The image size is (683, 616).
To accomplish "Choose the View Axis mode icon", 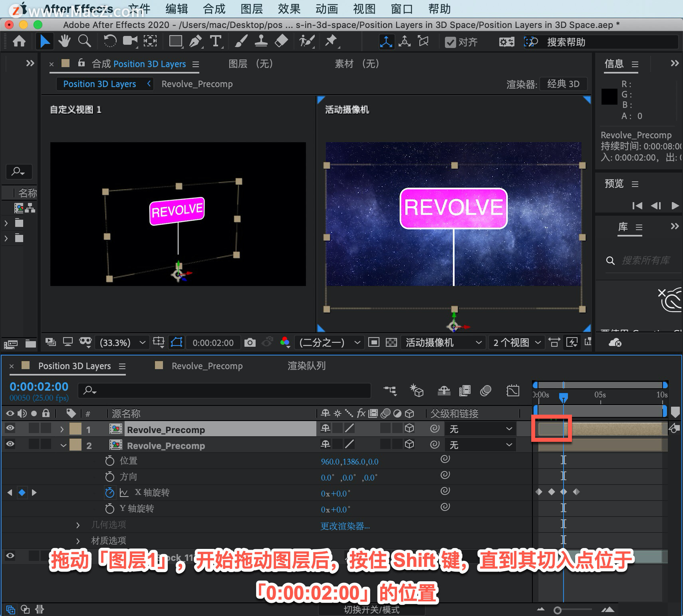I will point(423,42).
